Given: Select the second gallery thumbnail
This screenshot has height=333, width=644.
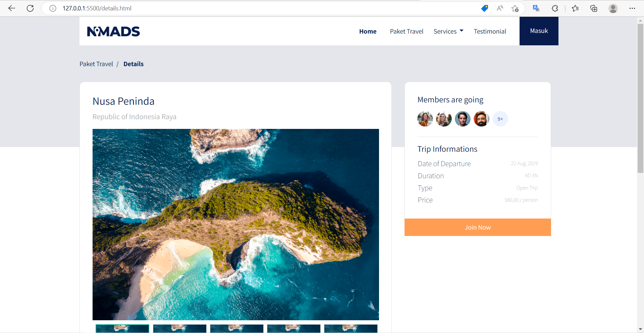Looking at the screenshot, I should tap(180, 328).
